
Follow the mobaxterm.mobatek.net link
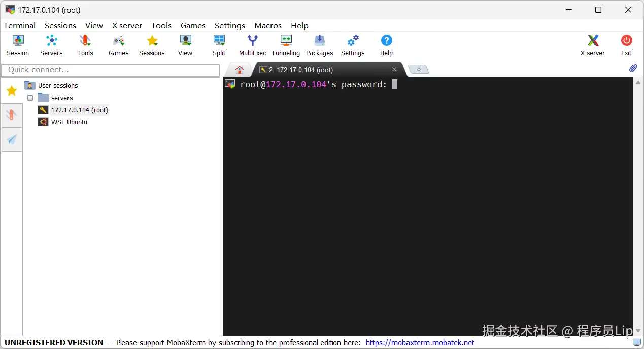(420, 343)
